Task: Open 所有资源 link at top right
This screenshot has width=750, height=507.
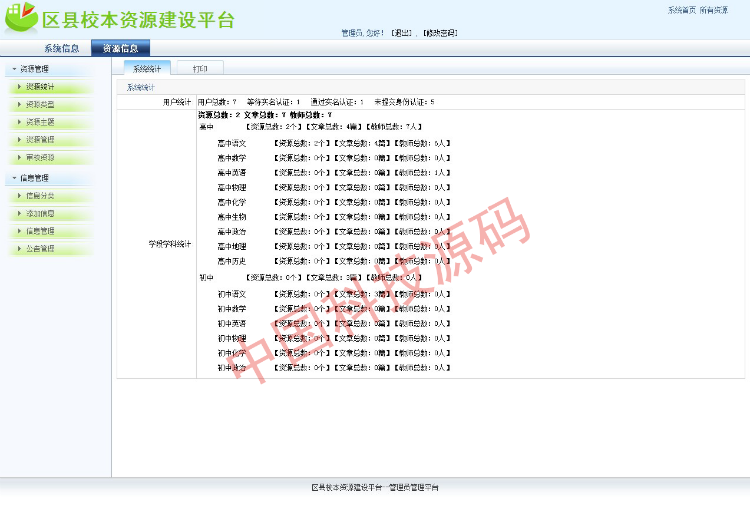Action: click(714, 10)
